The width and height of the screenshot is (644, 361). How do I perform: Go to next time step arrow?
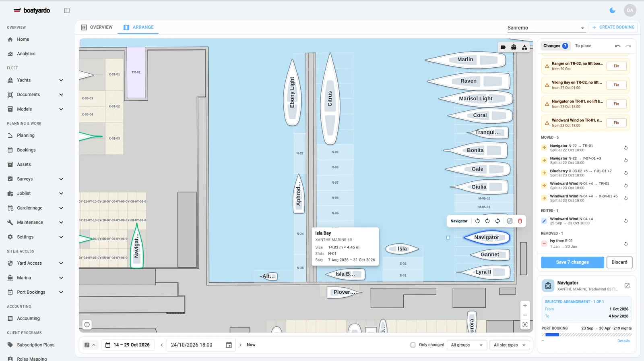tap(241, 345)
